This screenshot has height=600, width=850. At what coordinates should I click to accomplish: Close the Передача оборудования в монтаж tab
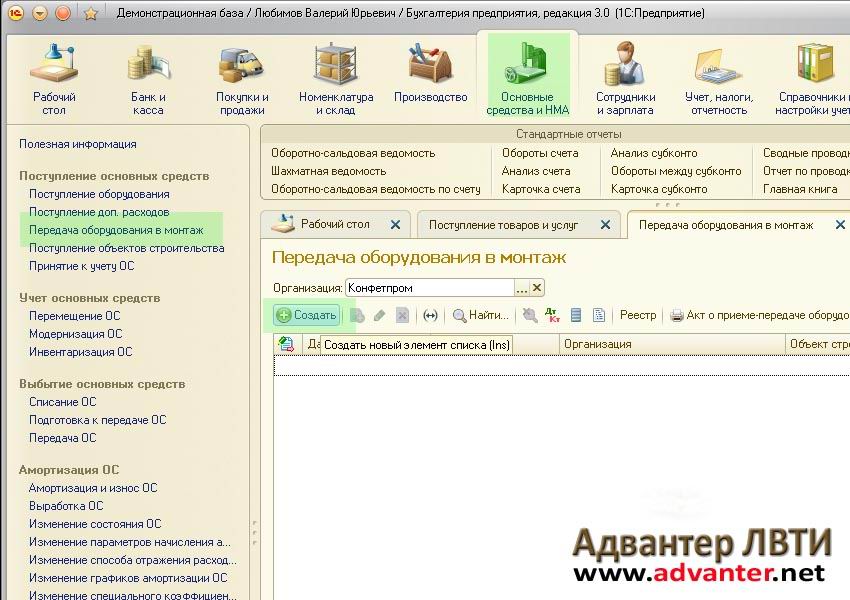[840, 224]
